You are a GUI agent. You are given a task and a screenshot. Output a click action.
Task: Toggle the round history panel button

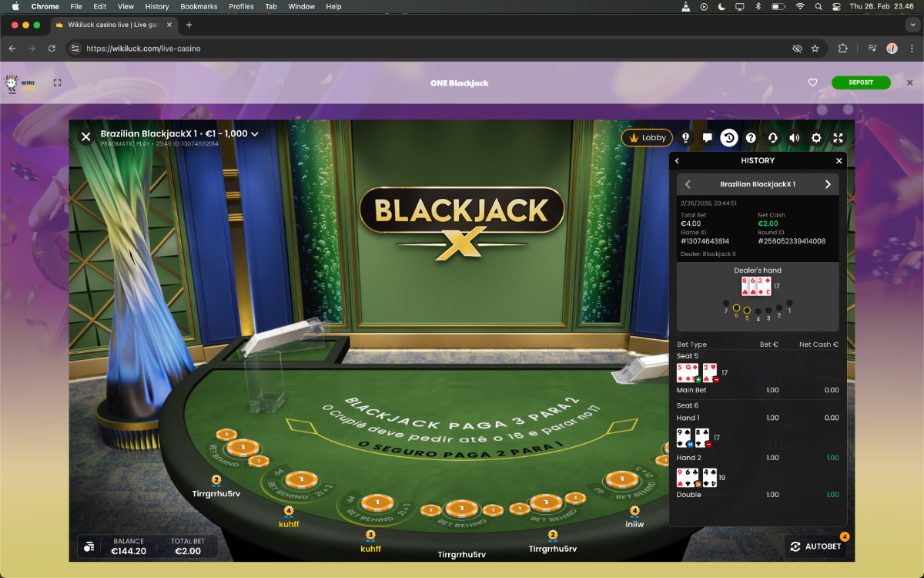(728, 138)
